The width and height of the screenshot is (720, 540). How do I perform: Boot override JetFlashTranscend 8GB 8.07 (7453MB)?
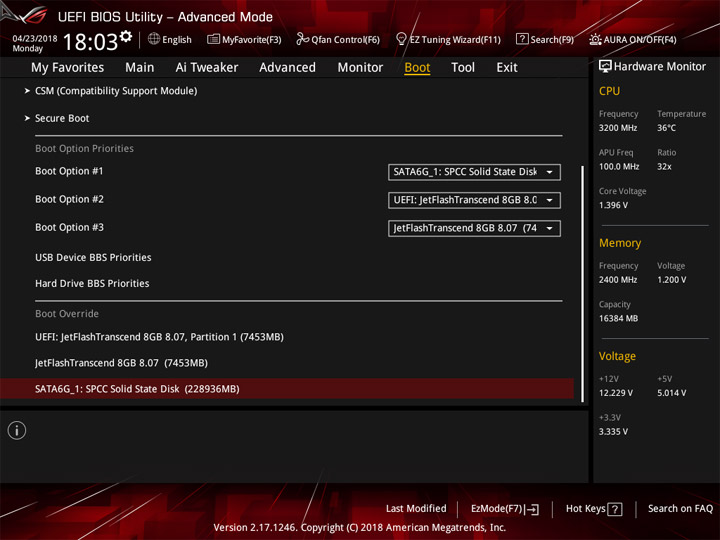click(x=121, y=363)
